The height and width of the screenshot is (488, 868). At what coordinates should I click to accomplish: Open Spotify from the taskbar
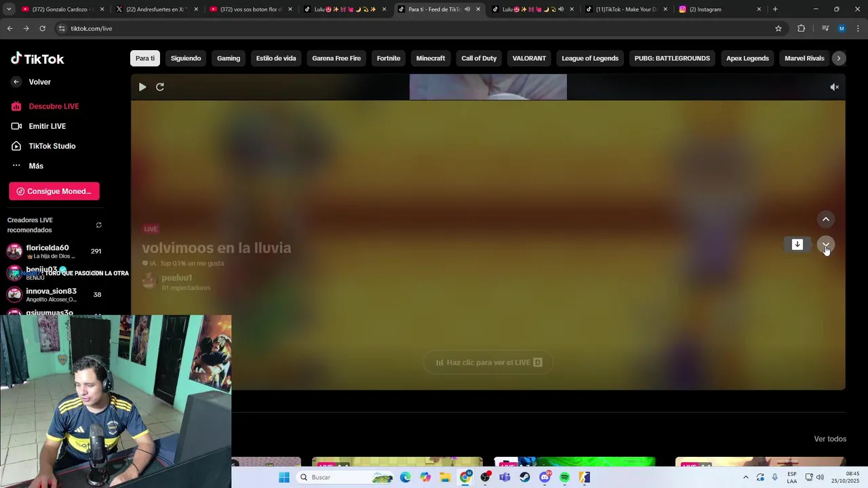(x=565, y=478)
